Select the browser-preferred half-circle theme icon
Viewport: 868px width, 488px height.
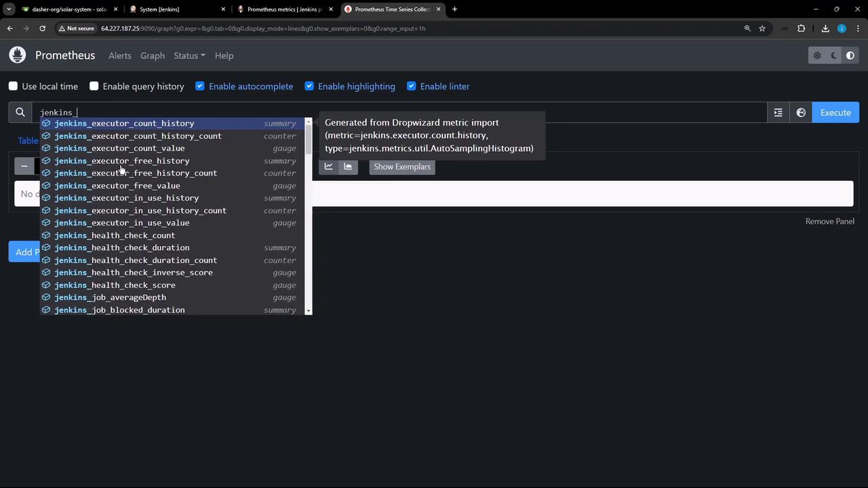coord(850,56)
